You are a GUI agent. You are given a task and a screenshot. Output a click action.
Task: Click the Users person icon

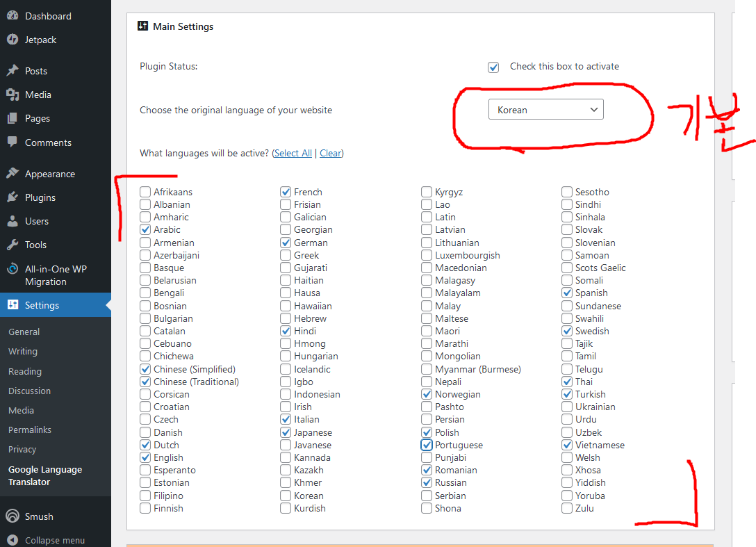tap(13, 221)
